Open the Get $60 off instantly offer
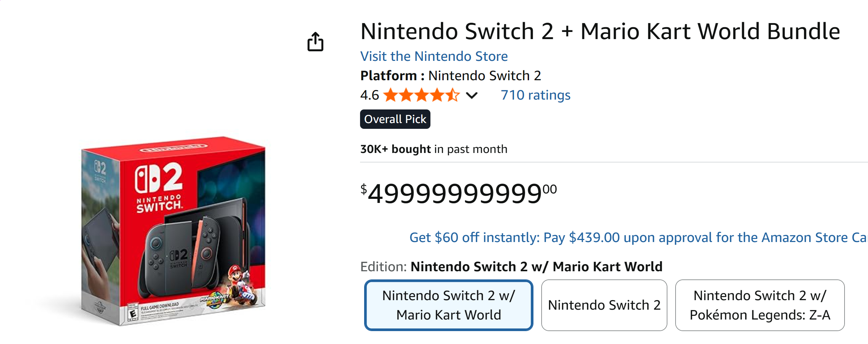The image size is (868, 344). [638, 237]
